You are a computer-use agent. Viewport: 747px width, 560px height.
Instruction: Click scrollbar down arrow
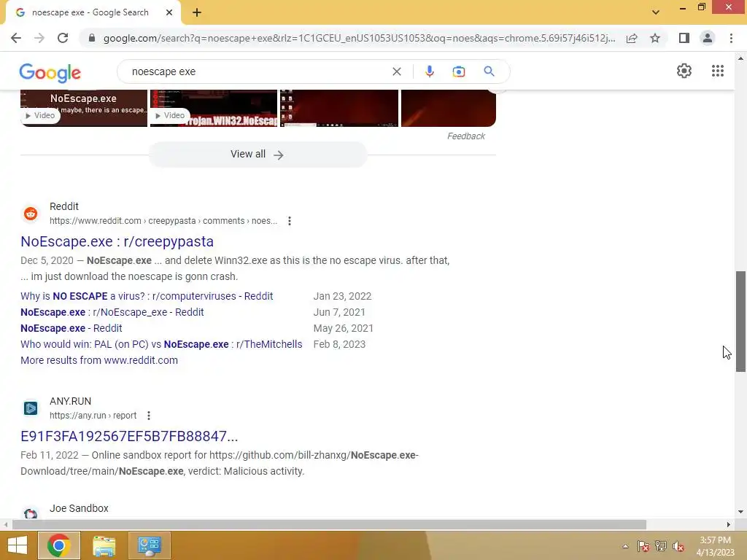point(740,512)
